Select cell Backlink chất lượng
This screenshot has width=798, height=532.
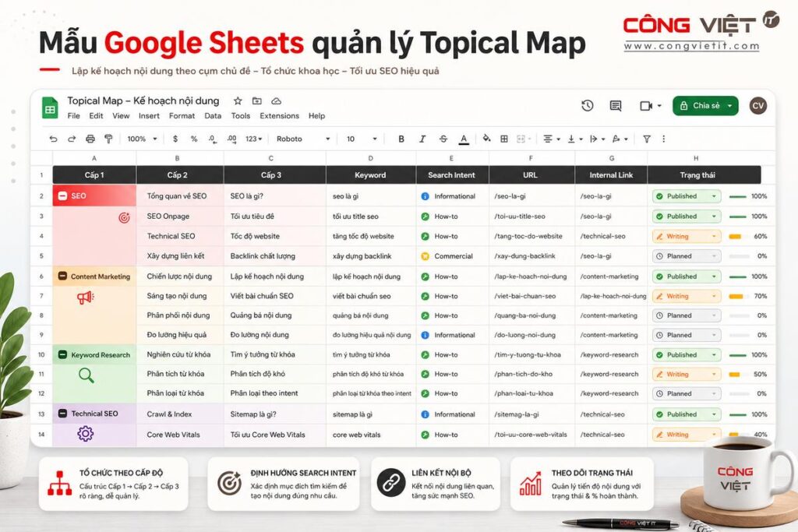click(274, 255)
